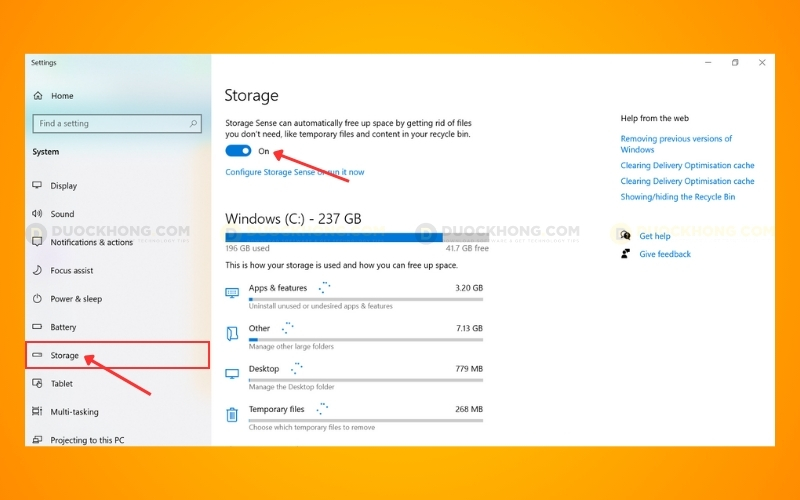Screen dimensions: 800x500
Task: Click the Home icon in sidebar
Action: 38,96
